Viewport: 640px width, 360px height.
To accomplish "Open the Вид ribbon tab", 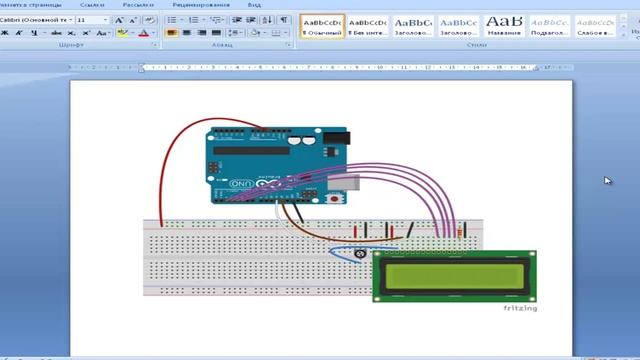I will 254,5.
